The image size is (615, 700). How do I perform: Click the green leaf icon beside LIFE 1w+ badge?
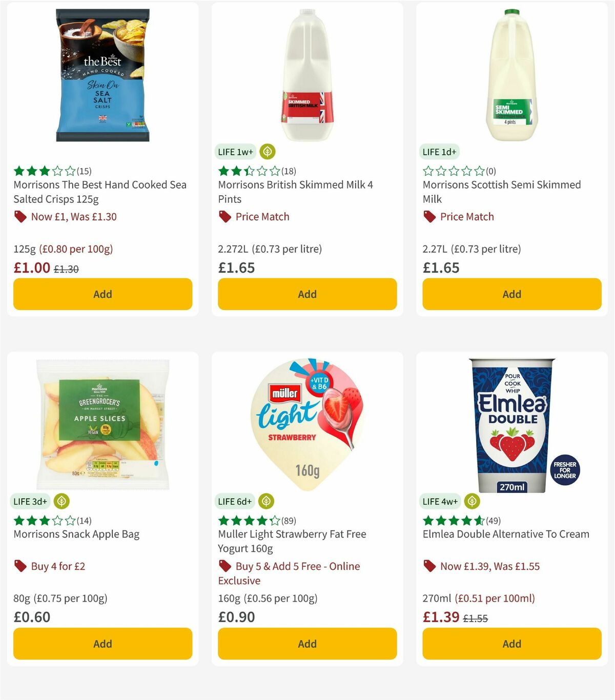coord(266,152)
